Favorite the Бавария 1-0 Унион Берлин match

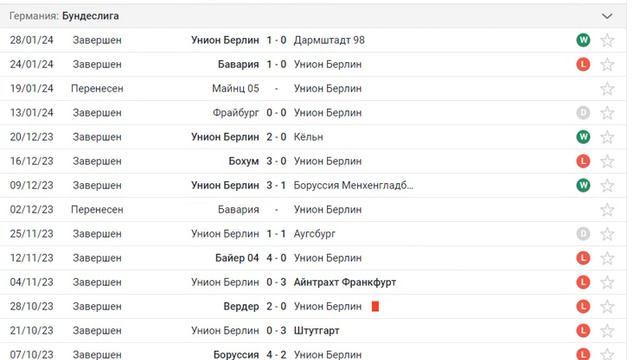pyautogui.click(x=607, y=64)
